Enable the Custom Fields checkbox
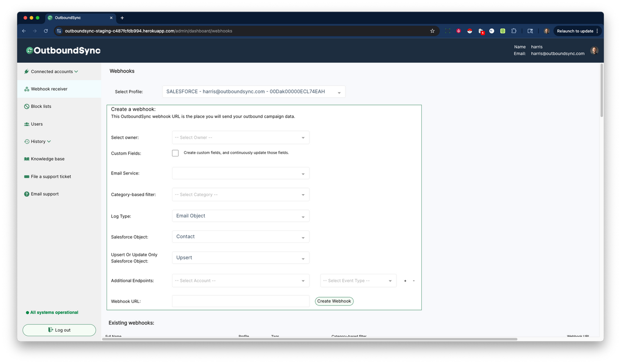This screenshot has height=364, width=621. pos(175,153)
